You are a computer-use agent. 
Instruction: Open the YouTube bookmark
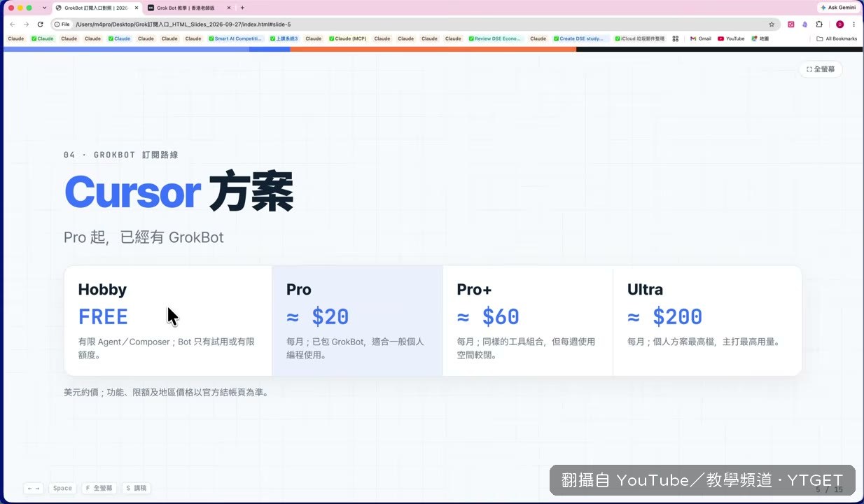[731, 38]
